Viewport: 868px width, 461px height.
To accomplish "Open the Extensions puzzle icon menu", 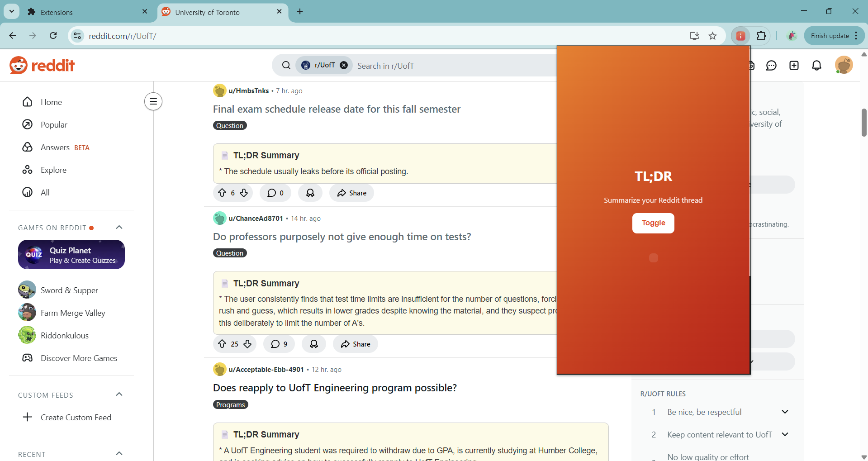I will [x=761, y=36].
